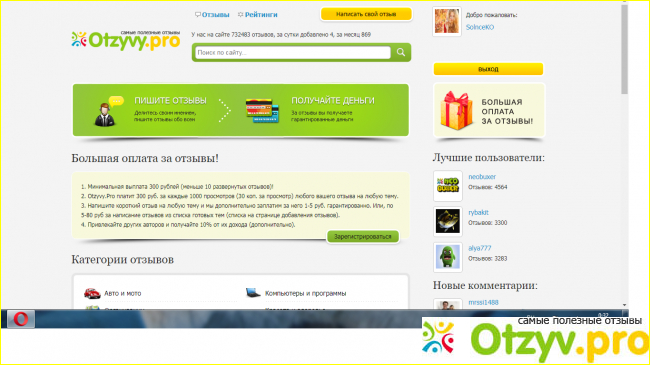Open rybakit's fish avatar
Screen dimensions: 650x365
[448, 221]
